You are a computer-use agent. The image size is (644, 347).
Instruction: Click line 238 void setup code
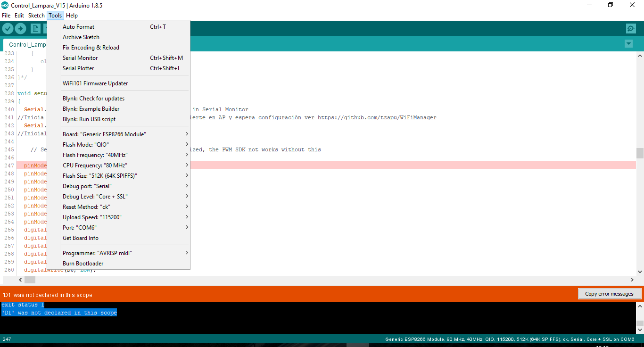[32, 93]
